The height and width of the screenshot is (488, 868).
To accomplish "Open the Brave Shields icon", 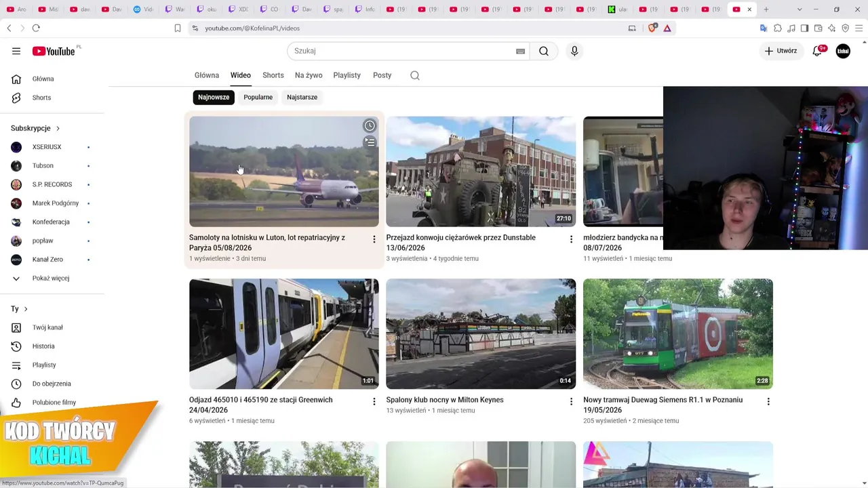I will click(652, 28).
